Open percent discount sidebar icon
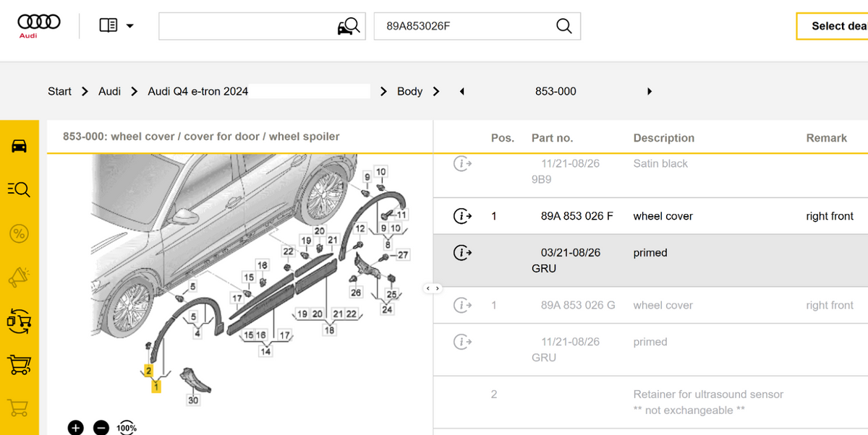 pos(20,233)
